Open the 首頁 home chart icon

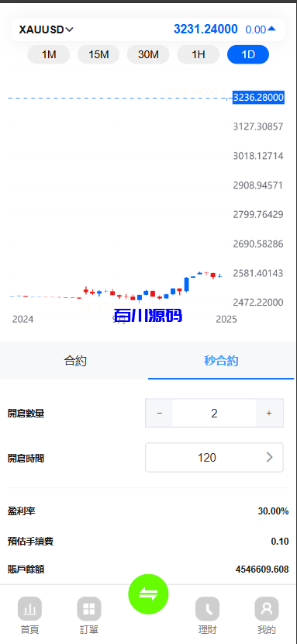tap(29, 608)
